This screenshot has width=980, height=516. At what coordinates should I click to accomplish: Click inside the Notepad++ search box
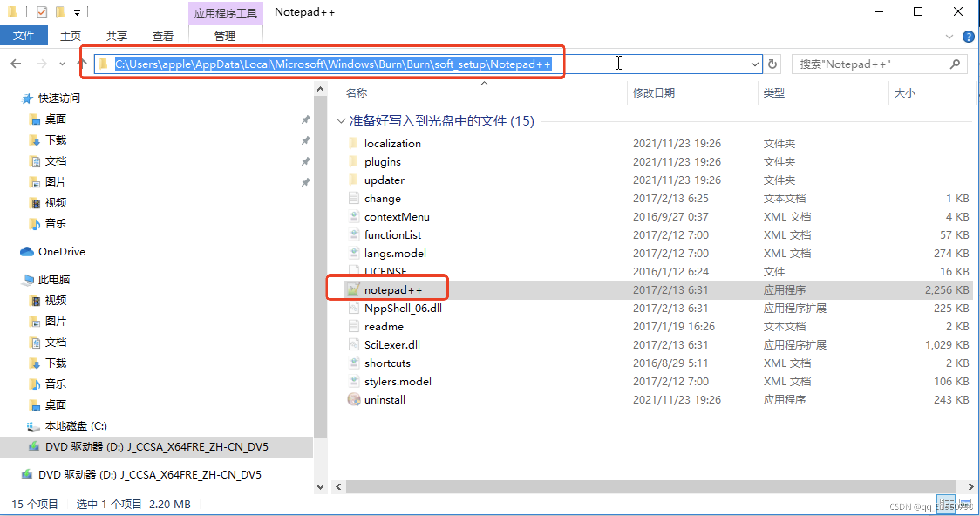[868, 64]
